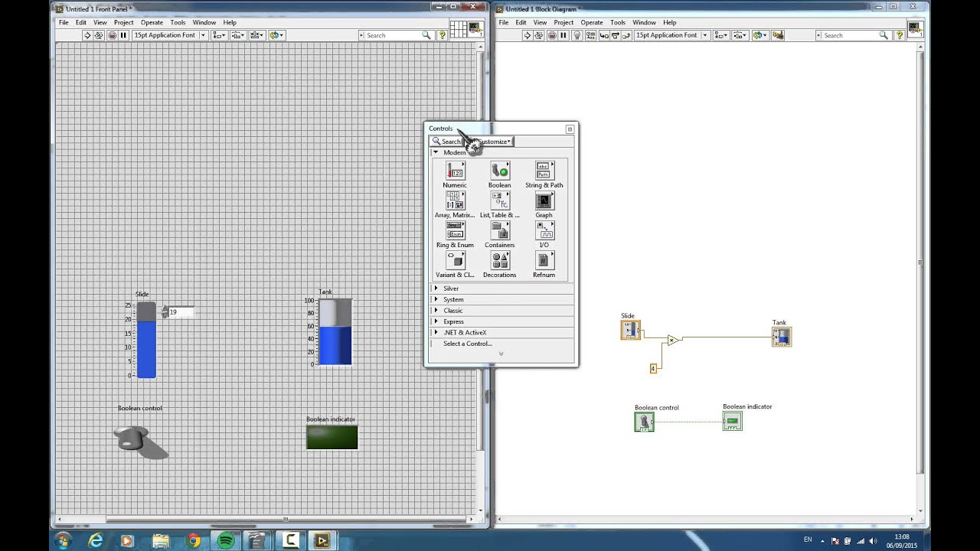Abort execution in Block Diagram toolbar

[552, 35]
